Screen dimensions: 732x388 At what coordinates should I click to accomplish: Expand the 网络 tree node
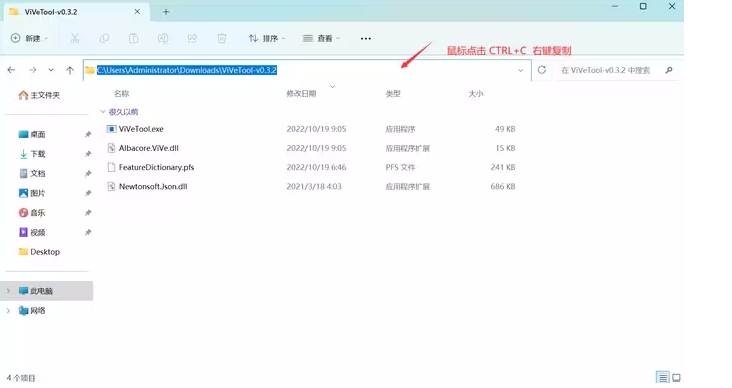(8, 310)
